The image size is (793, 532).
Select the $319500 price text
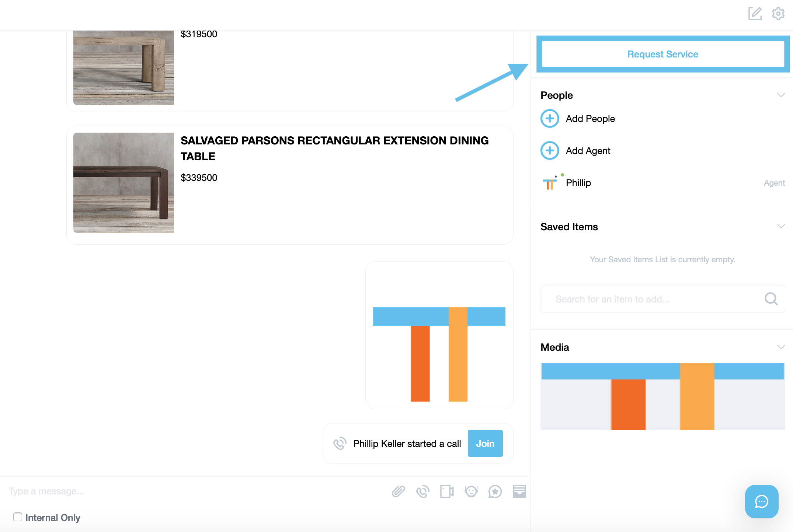pyautogui.click(x=199, y=34)
